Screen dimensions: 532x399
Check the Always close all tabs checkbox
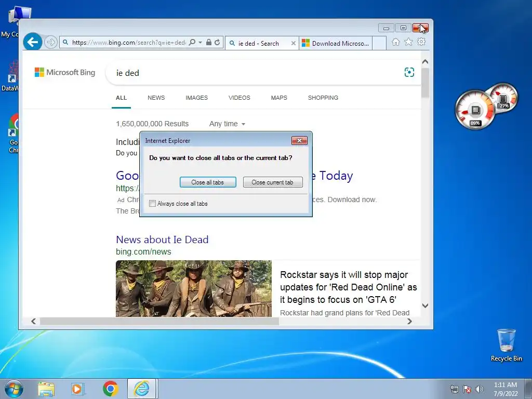click(152, 204)
